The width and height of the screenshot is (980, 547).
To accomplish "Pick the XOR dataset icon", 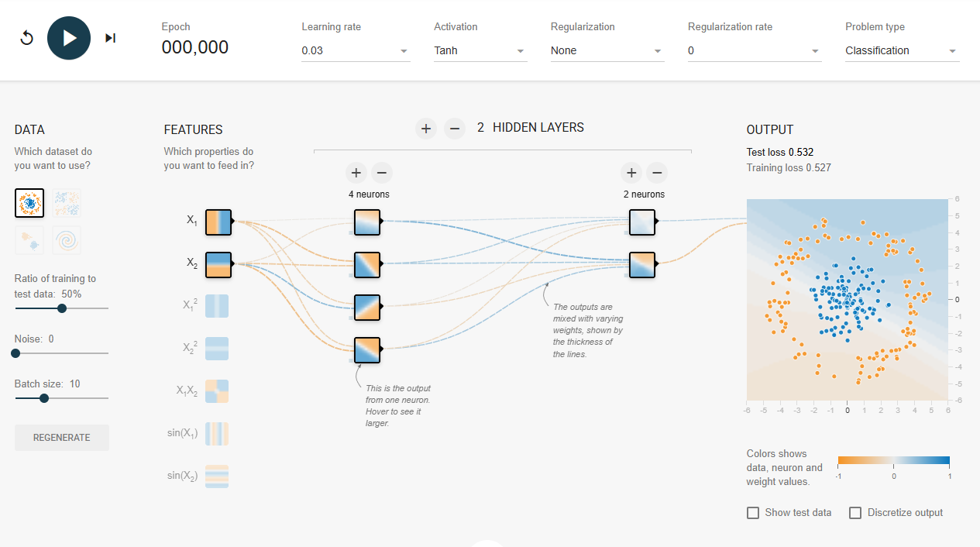I will point(67,203).
